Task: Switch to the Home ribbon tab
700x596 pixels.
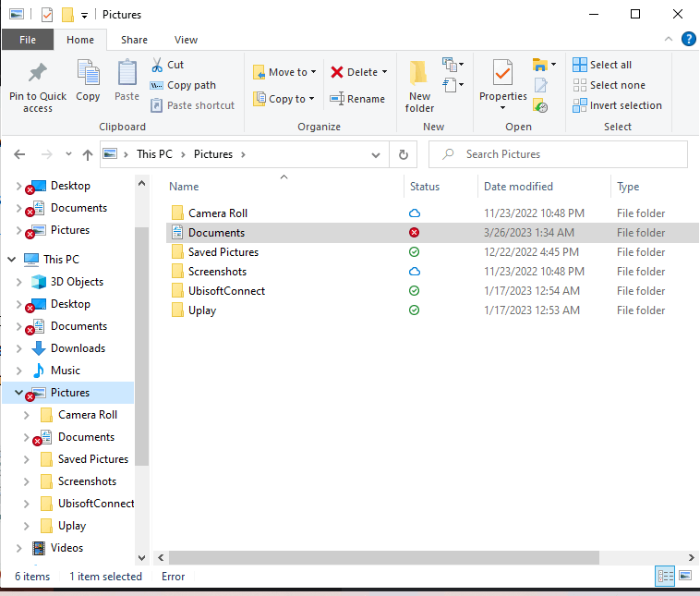Action: tap(80, 40)
